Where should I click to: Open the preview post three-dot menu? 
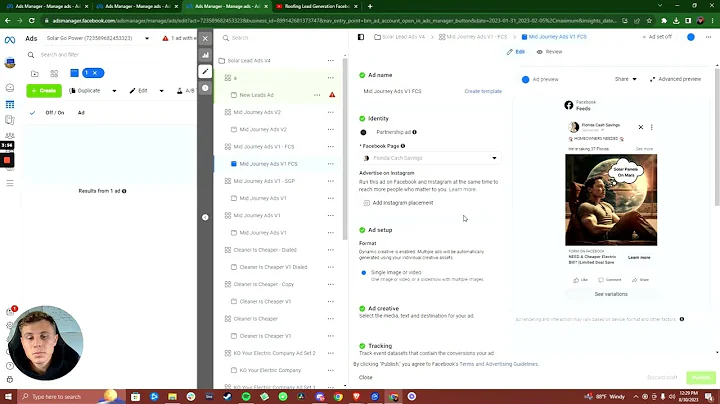coord(652,127)
